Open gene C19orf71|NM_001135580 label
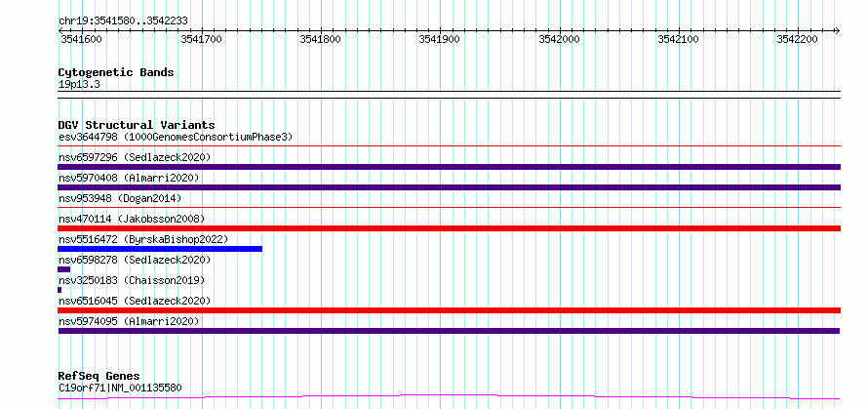The height and width of the screenshot is (409, 868). click(x=120, y=388)
